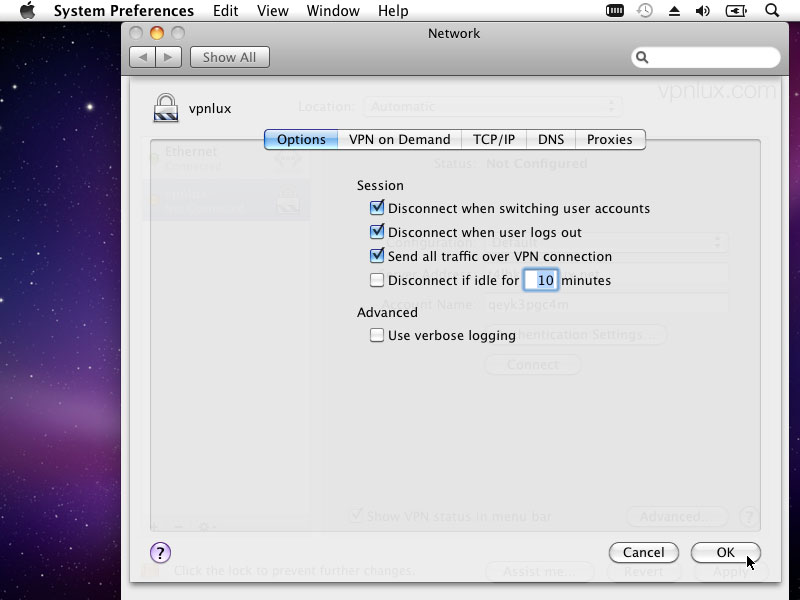Screen dimensions: 800x600
Task: Open the System Preferences menu
Action: click(x=123, y=11)
